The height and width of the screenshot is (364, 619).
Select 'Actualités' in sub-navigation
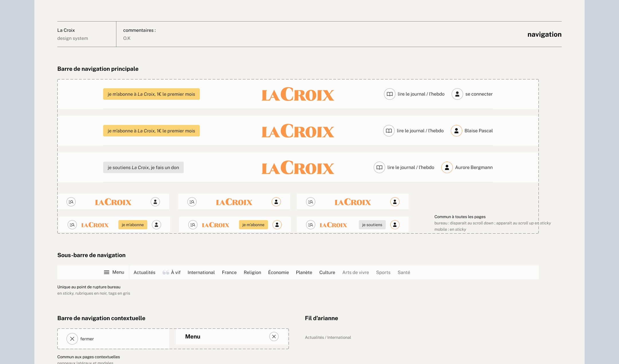tap(144, 272)
